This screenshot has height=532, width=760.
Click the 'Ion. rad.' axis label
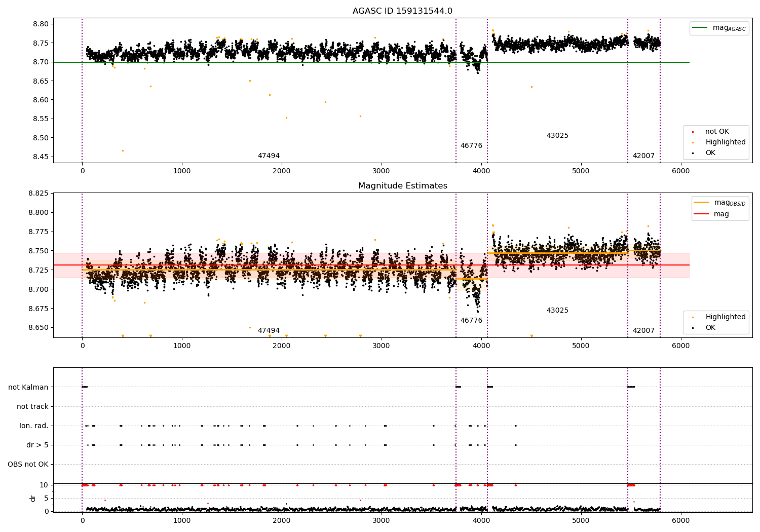[x=34, y=426]
